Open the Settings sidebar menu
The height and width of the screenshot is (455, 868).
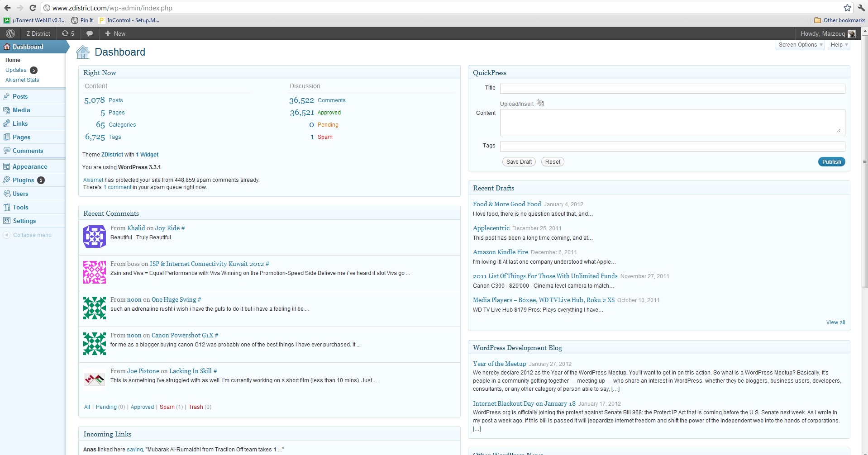[24, 221]
